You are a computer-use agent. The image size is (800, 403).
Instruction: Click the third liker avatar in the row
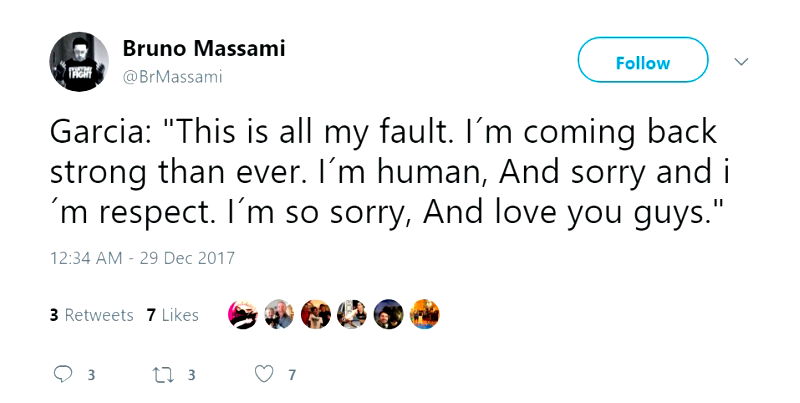coord(315,315)
